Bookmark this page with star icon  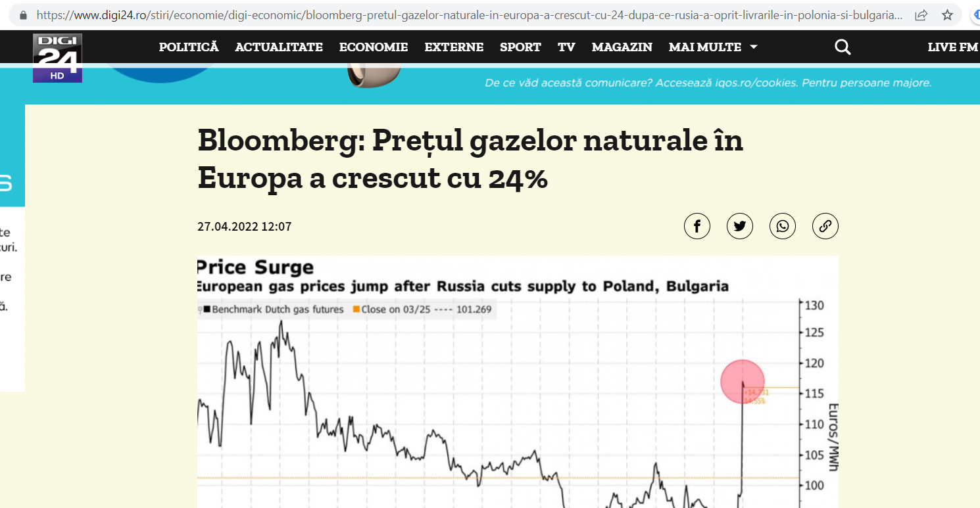coord(947,14)
